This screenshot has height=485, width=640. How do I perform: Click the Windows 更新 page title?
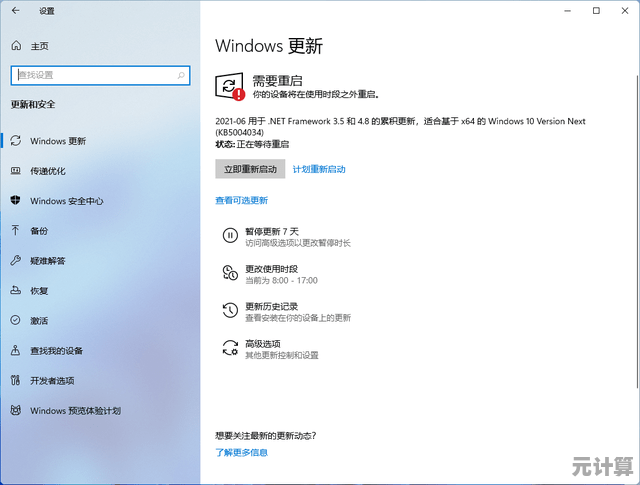coord(269,46)
